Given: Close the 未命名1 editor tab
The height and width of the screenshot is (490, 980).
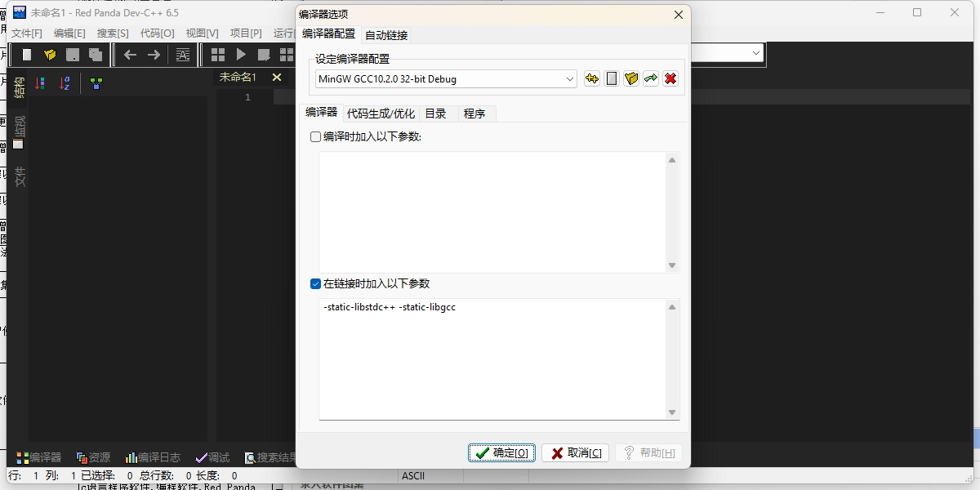Looking at the screenshot, I should click(x=277, y=77).
